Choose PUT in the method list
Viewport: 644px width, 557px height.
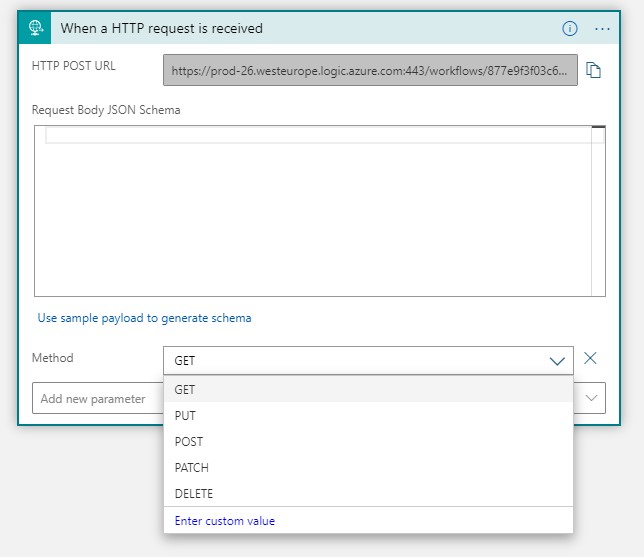[185, 415]
